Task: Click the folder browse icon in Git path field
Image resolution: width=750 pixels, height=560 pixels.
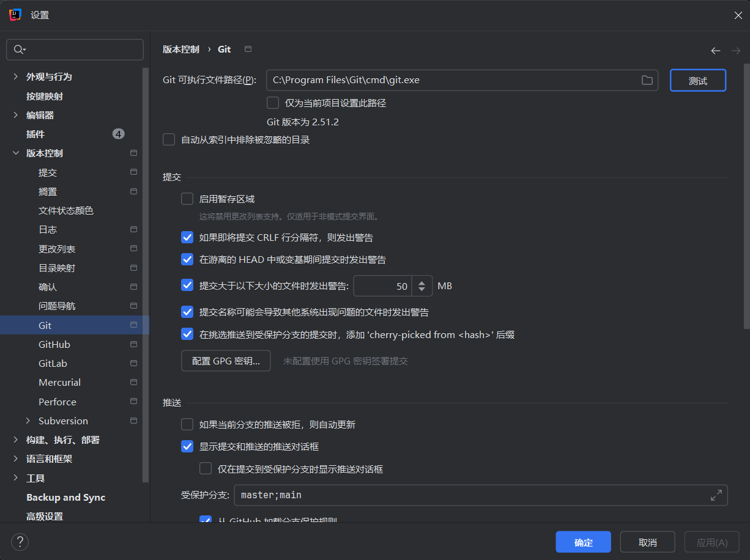Action: (647, 80)
